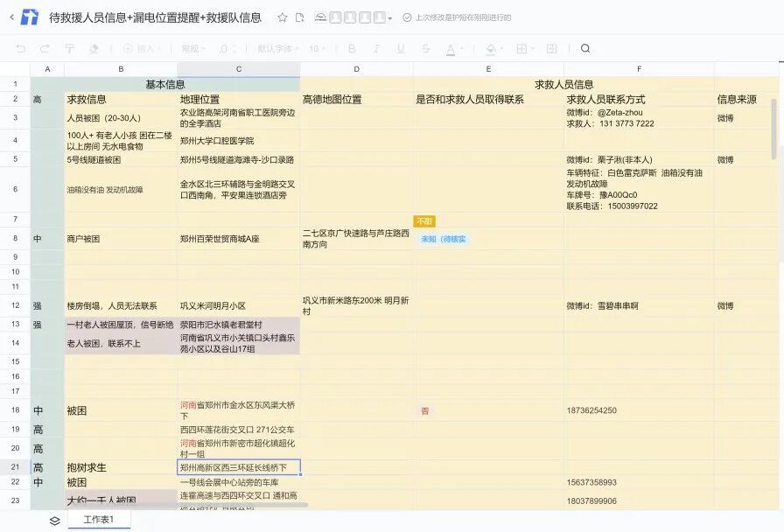Expand font color options arrow
The height and width of the screenshot is (532, 784).
tap(461, 49)
